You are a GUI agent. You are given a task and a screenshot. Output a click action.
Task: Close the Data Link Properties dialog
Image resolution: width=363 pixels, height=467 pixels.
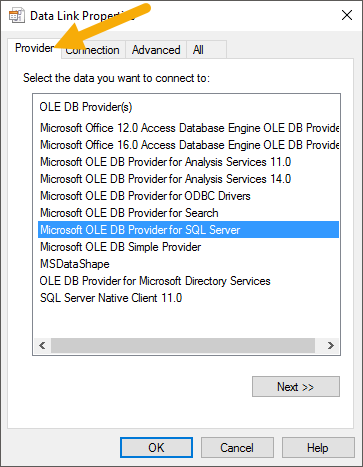[347, 15]
